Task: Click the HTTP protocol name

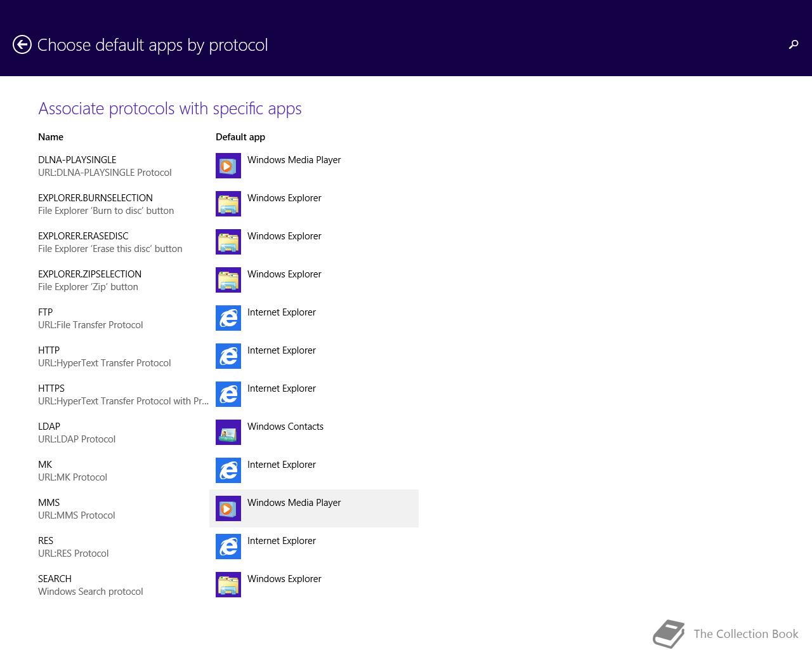Action: tap(49, 350)
